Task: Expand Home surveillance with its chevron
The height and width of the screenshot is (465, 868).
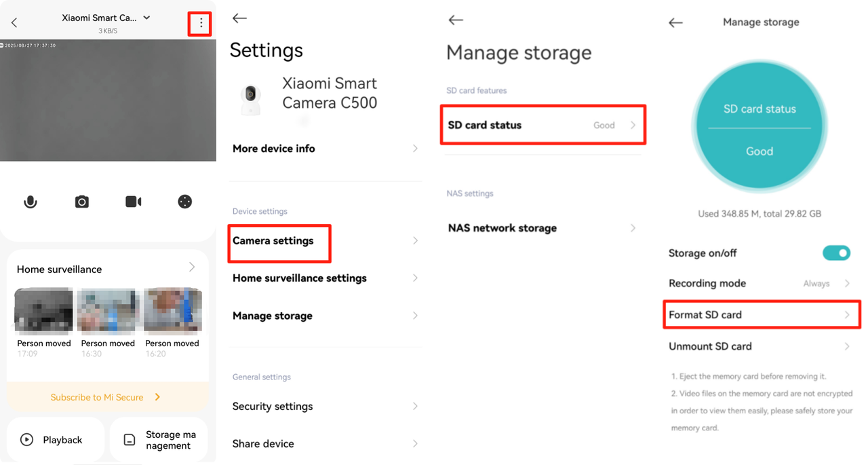Action: click(x=192, y=267)
